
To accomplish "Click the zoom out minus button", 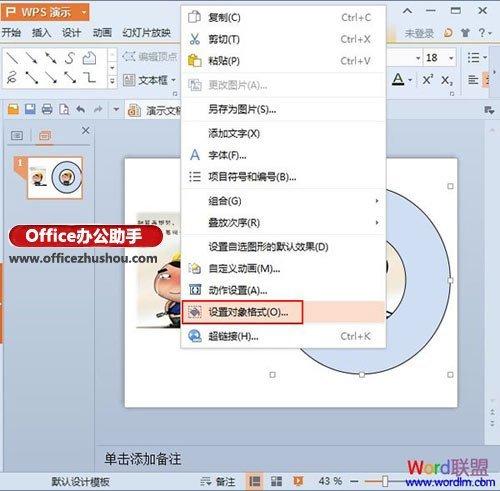I will pos(354,481).
